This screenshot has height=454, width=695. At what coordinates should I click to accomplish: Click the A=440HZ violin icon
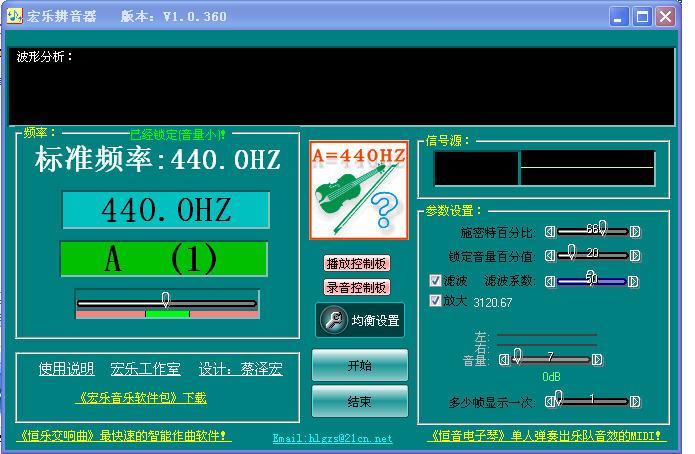click(359, 190)
